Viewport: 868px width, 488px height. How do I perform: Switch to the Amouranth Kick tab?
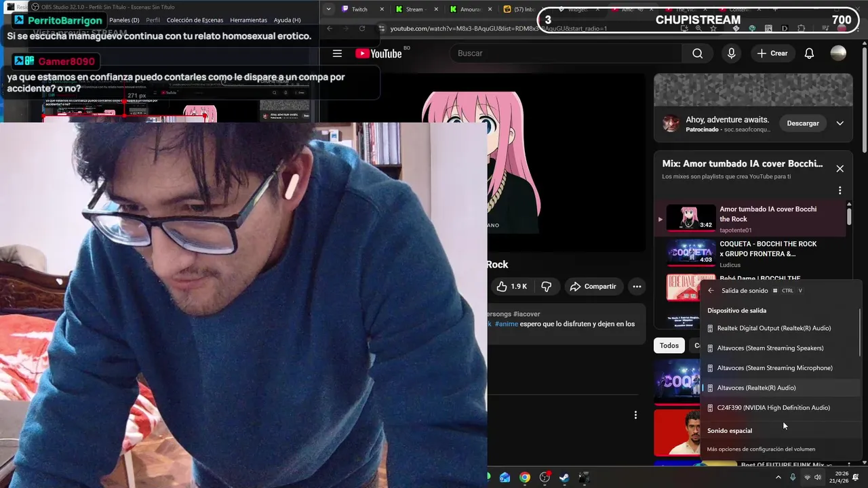(x=469, y=9)
